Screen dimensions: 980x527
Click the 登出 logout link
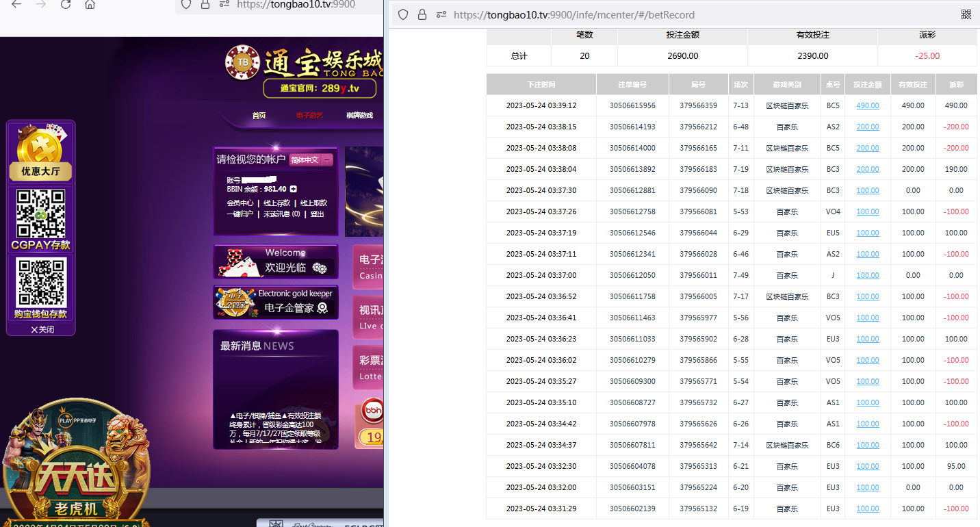point(317,214)
